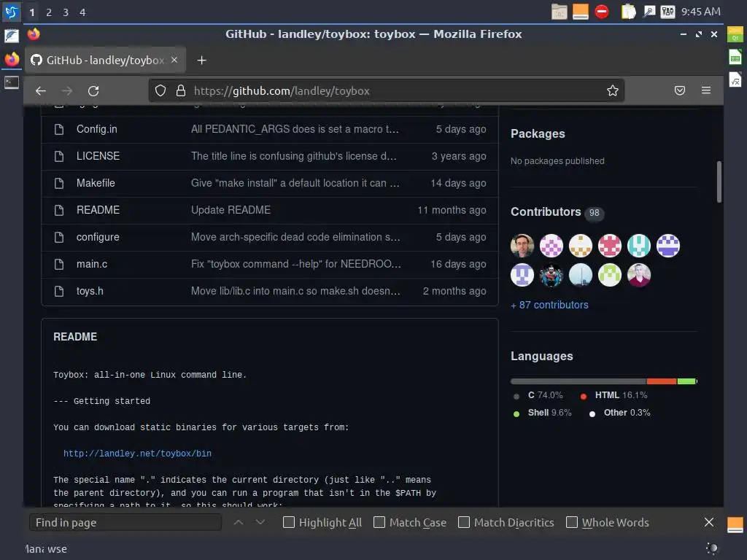Jump to previous find match arrow

click(239, 522)
